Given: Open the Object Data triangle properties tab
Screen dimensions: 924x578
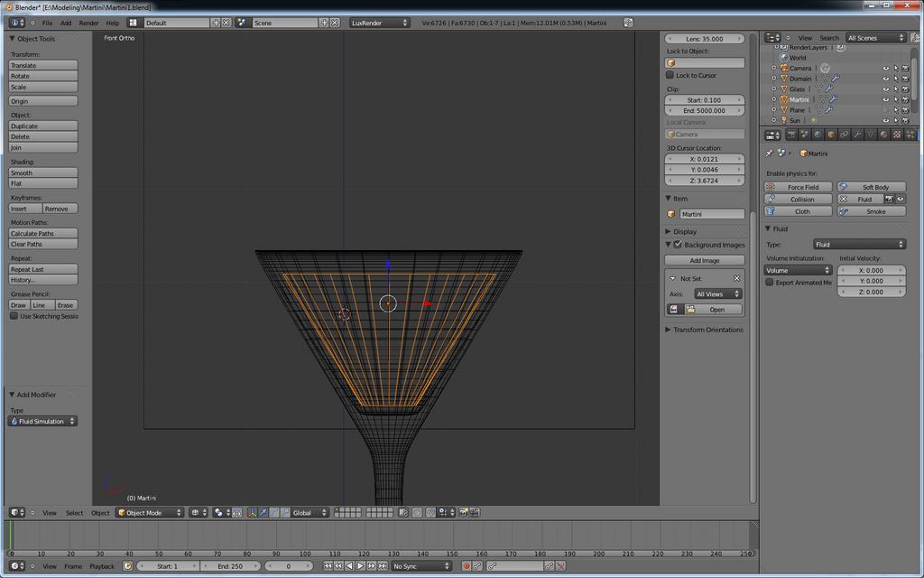Looking at the screenshot, I should click(871, 135).
